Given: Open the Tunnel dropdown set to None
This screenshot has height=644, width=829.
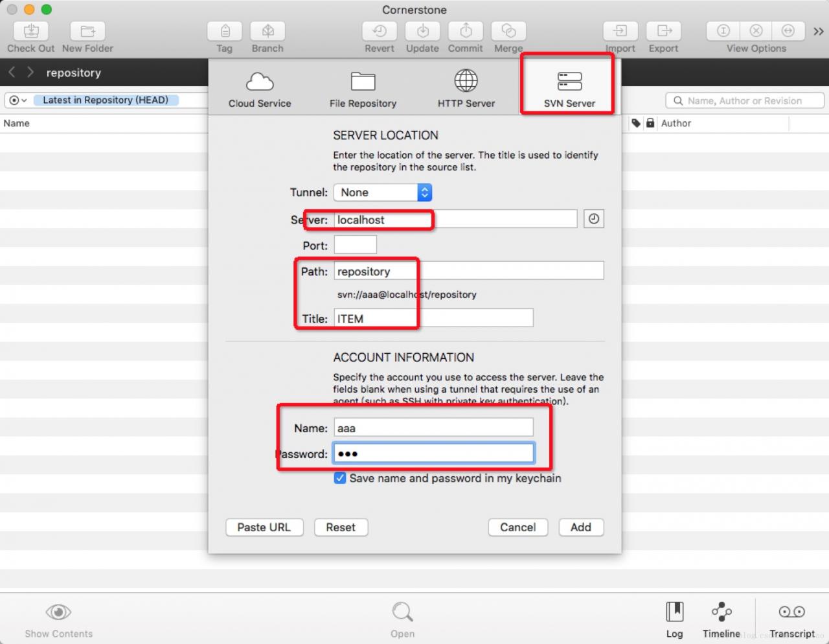Looking at the screenshot, I should [383, 192].
